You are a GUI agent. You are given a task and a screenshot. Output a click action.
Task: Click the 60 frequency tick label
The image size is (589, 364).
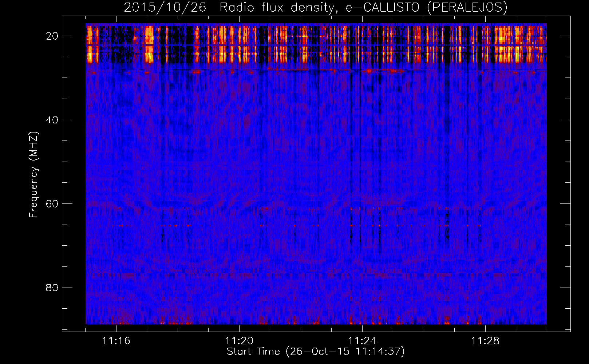[x=52, y=204]
